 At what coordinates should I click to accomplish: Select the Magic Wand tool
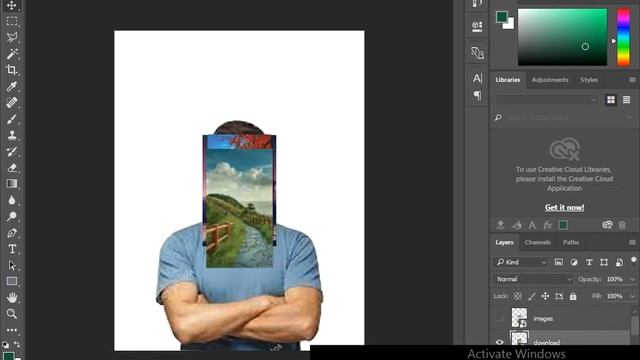11,53
